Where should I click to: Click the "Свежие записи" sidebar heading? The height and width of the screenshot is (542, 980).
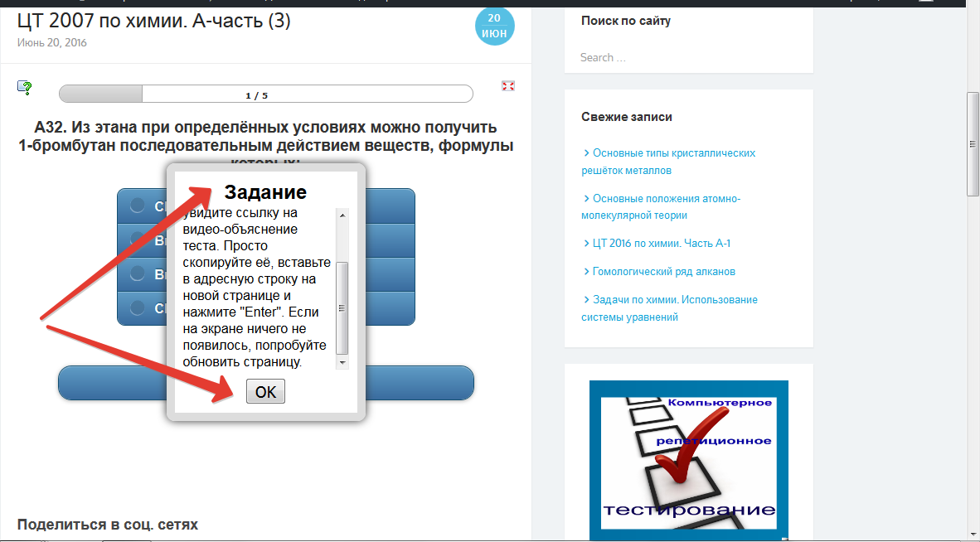click(x=627, y=117)
